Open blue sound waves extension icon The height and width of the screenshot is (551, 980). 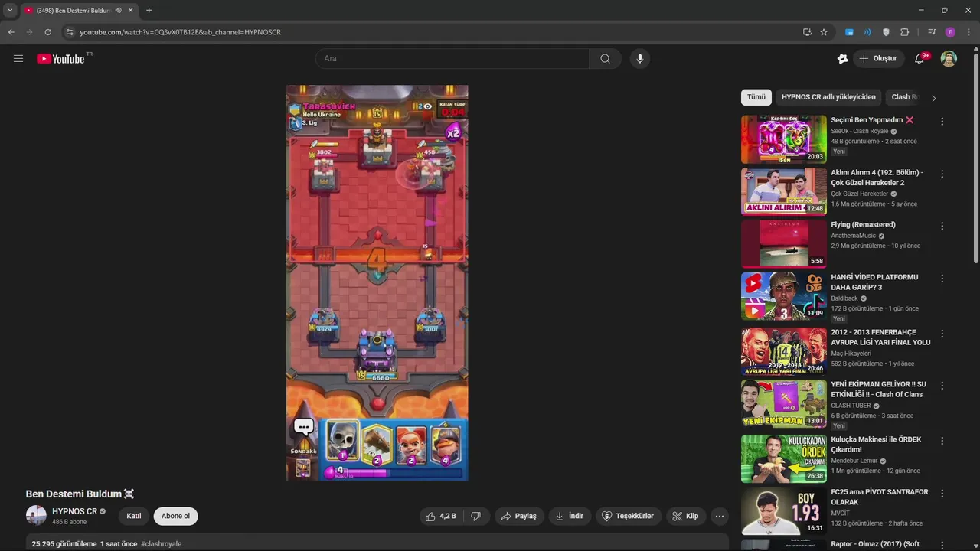[x=867, y=32]
